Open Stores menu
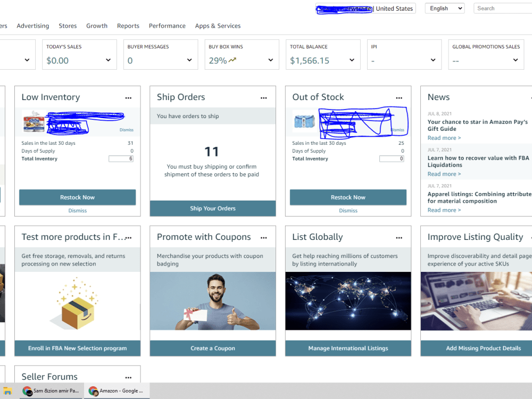The width and height of the screenshot is (532, 399). pos(68,26)
